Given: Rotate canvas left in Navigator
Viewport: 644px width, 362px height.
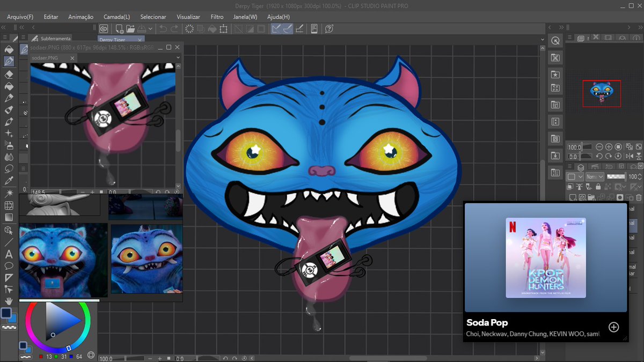Looking at the screenshot, I should 599,157.
